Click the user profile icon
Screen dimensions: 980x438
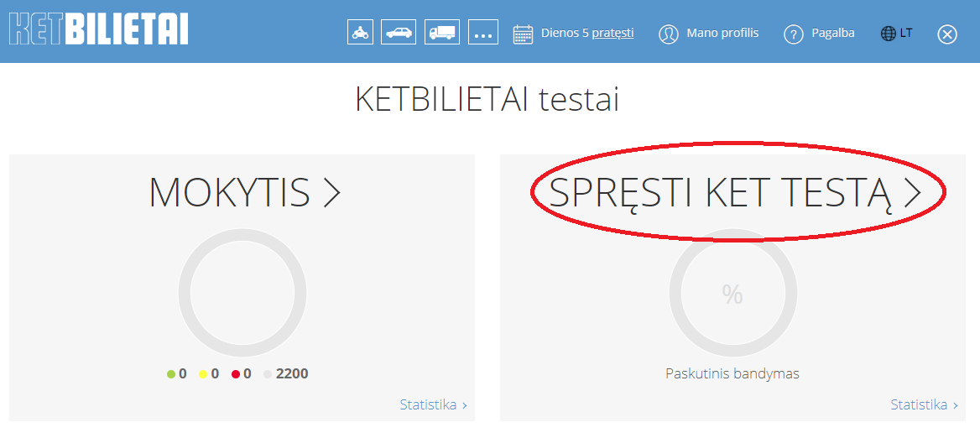(668, 34)
